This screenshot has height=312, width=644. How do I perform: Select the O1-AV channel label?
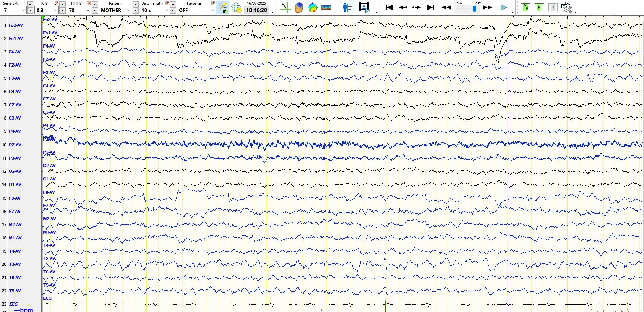coord(15,185)
